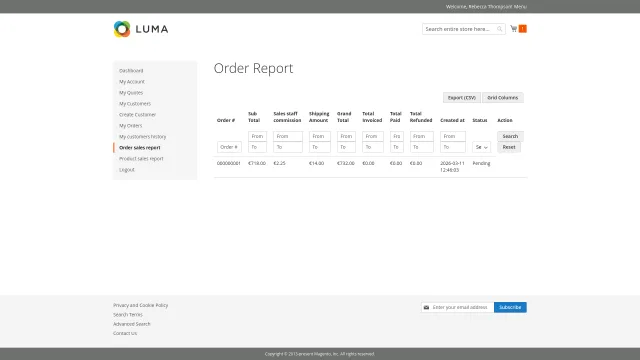Focus Total Refunded From field
Image resolution: width=640 pixels, height=360 pixels.
coord(422,136)
